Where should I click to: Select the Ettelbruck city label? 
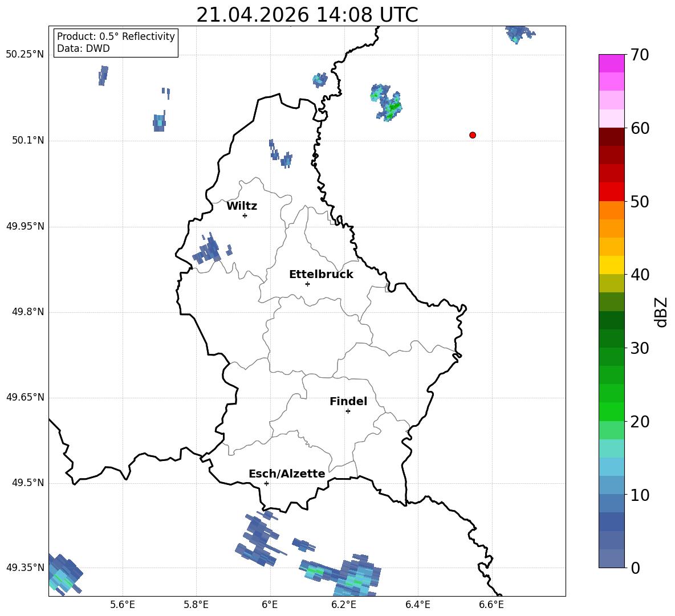(x=321, y=275)
